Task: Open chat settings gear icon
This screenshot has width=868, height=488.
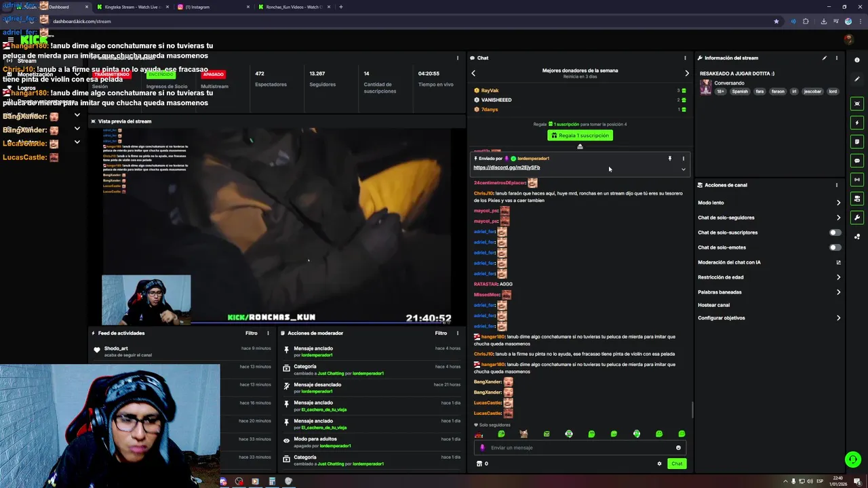Action: tap(659, 464)
